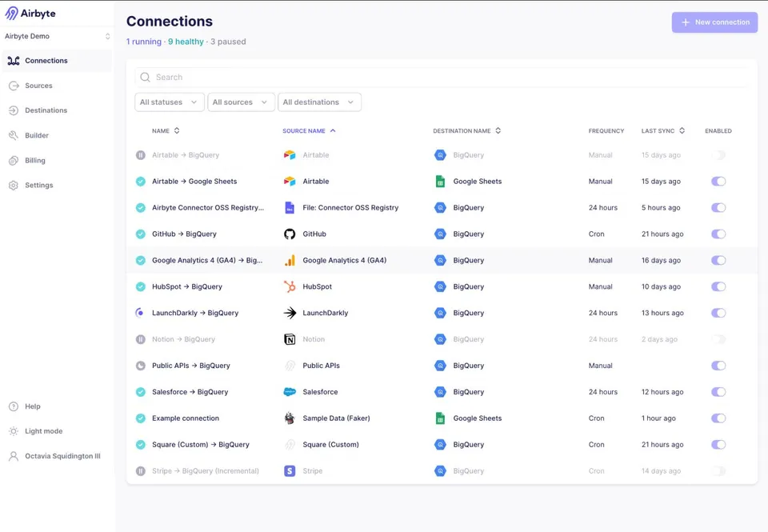Click the search magnifier icon

tap(145, 78)
